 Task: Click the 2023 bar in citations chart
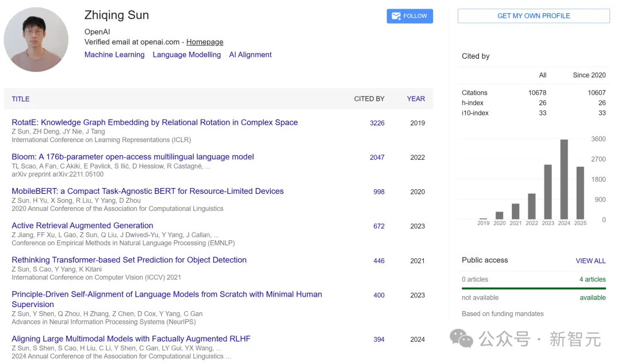(x=548, y=192)
